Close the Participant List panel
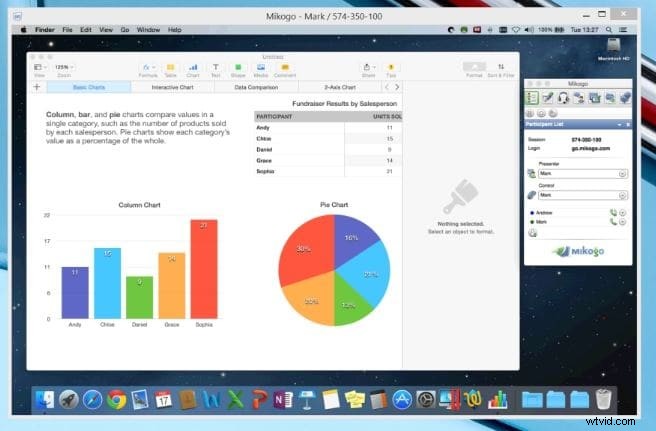The width and height of the screenshot is (656, 431). (x=628, y=125)
